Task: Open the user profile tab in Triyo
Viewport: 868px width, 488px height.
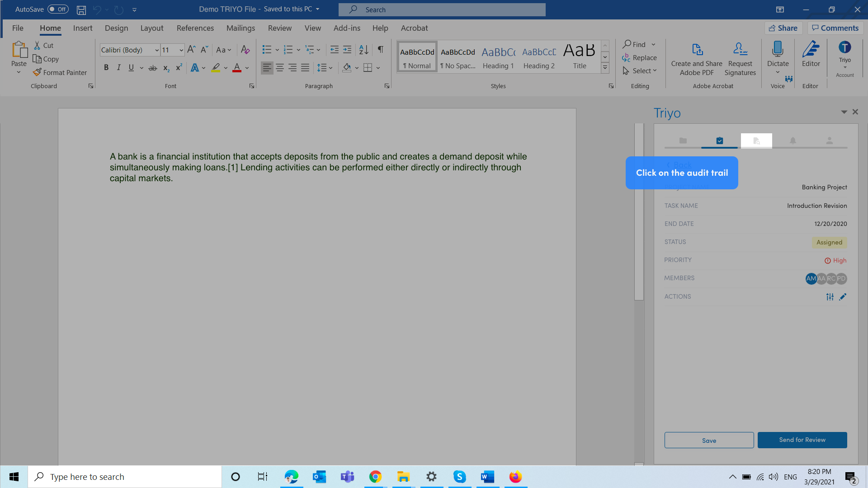Action: (x=829, y=141)
